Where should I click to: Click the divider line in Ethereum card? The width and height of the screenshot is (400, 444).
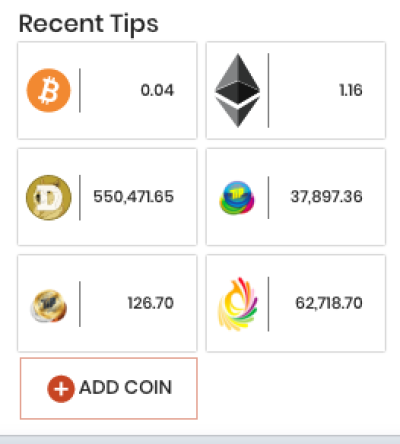coord(268,90)
